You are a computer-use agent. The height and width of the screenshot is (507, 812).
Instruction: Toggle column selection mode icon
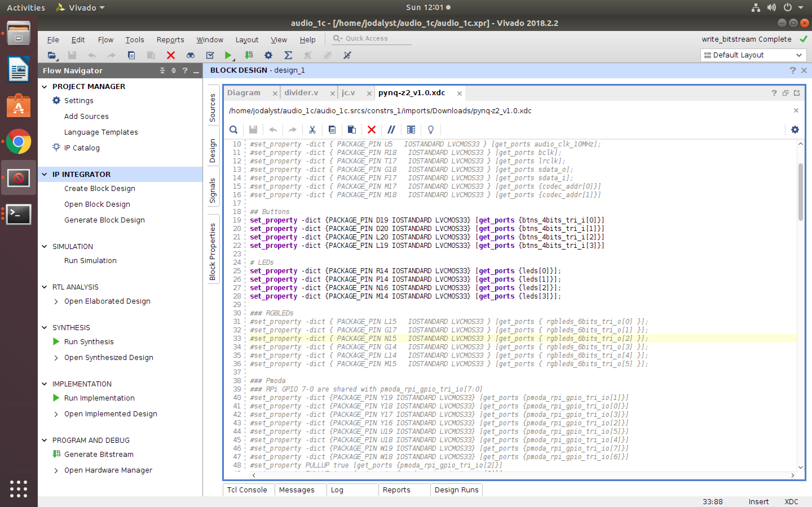tap(411, 130)
